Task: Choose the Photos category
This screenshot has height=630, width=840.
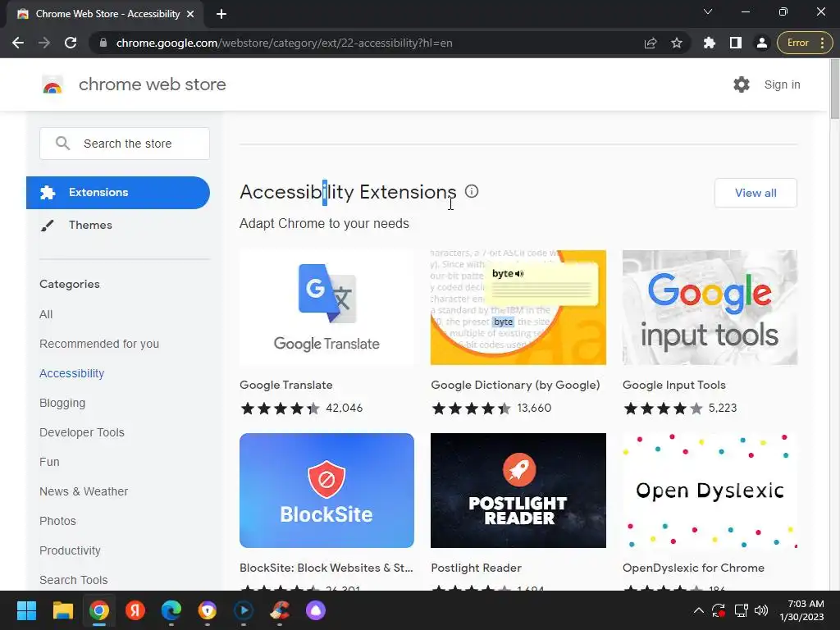Action: [58, 521]
